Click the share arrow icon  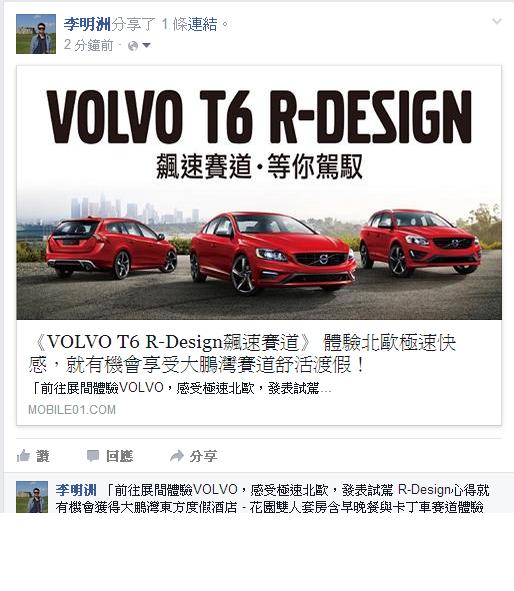pyautogui.click(x=176, y=456)
